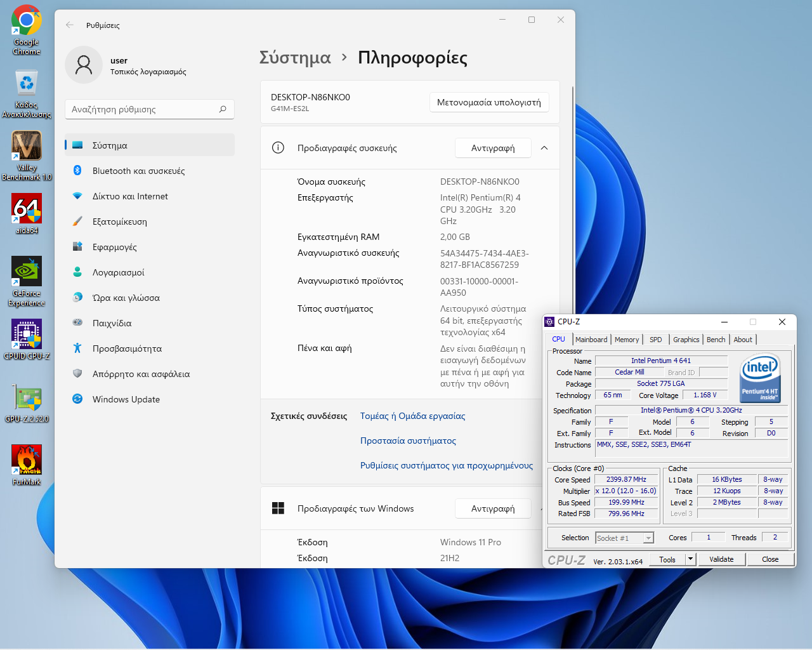Open Windows Update settings
The width and height of the screenshot is (812, 650).
(x=150, y=399)
